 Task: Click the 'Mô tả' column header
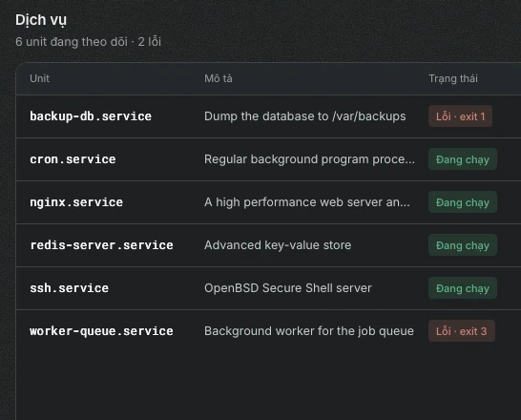(219, 78)
